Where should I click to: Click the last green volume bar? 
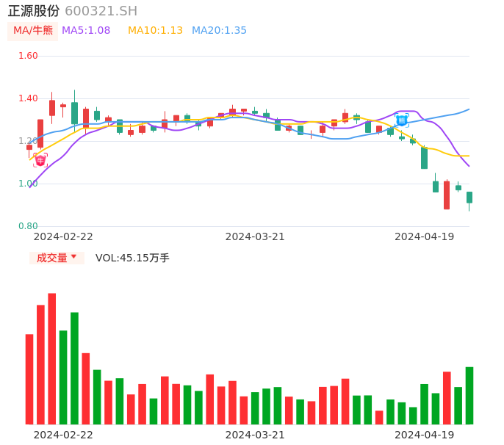(469, 395)
